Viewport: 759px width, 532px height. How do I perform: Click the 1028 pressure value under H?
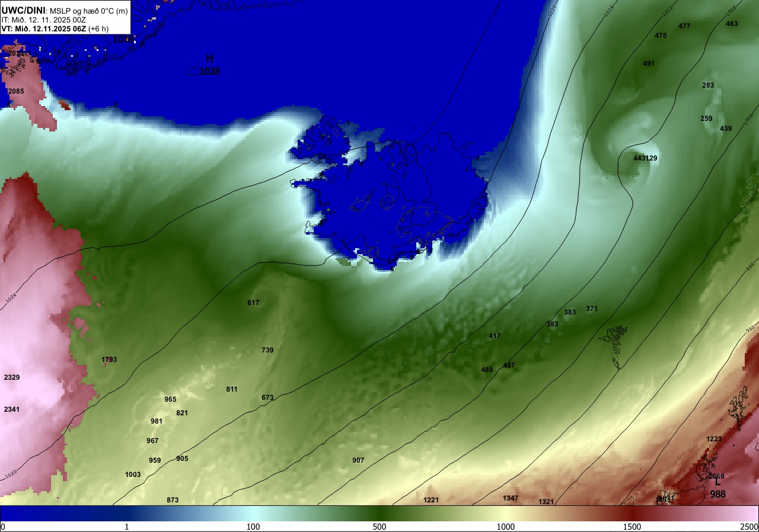[209, 71]
